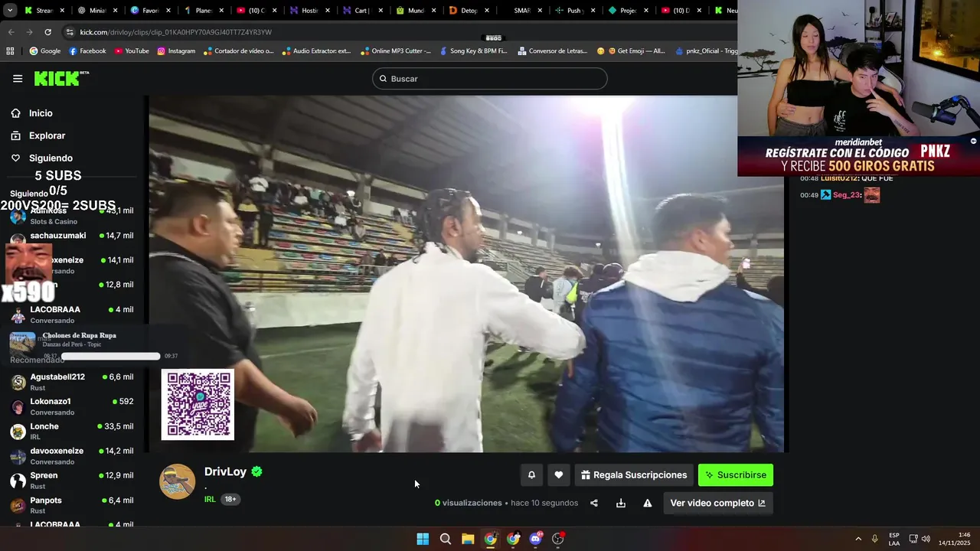Open the Kick hamburger sidebar menu
The height and width of the screenshot is (551, 980).
pyautogui.click(x=18, y=78)
